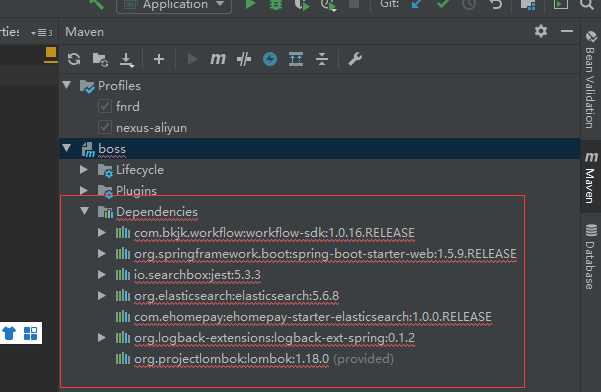Viewport: 601px width, 392px height.
Task: Select the Dependencies folder label
Action: [x=157, y=212]
